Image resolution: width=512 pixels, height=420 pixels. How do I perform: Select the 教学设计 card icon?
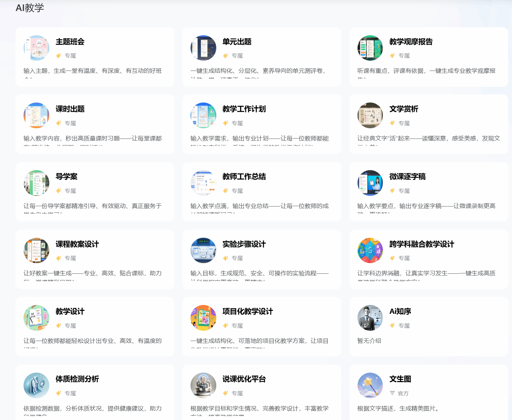(x=36, y=318)
